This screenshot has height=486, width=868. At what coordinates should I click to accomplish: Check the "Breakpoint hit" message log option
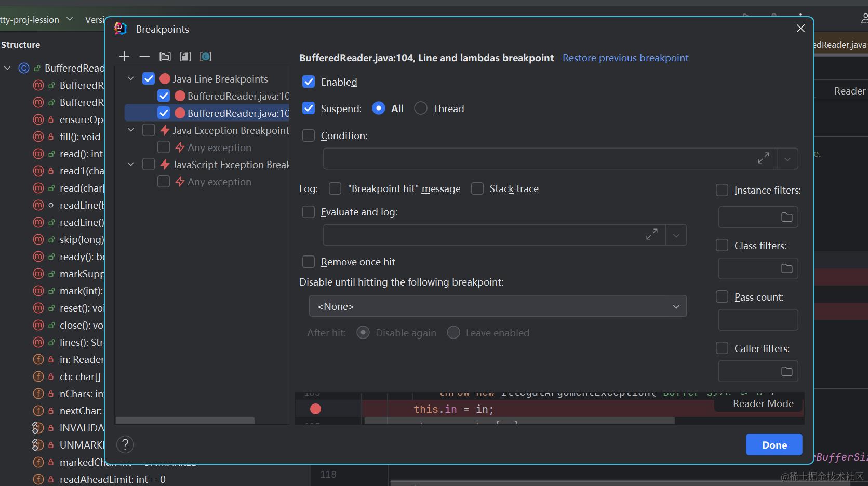335,188
